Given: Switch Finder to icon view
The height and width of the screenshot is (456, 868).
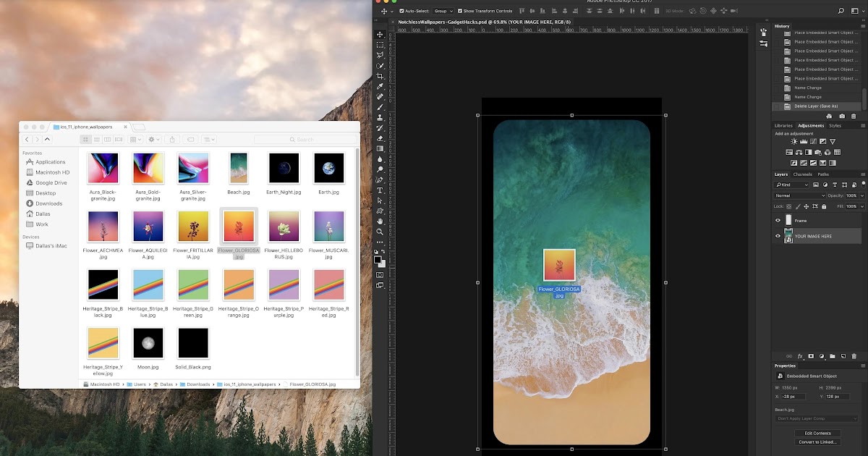Looking at the screenshot, I should point(86,139).
